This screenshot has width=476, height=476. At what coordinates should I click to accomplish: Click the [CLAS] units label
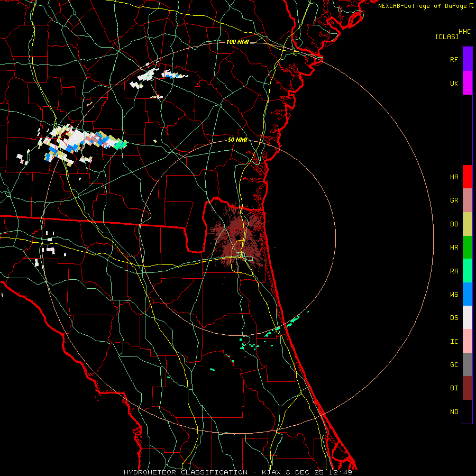(447, 36)
